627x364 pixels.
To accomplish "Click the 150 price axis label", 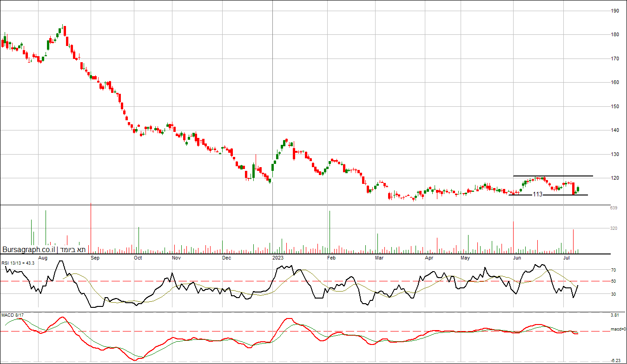I will (x=615, y=106).
